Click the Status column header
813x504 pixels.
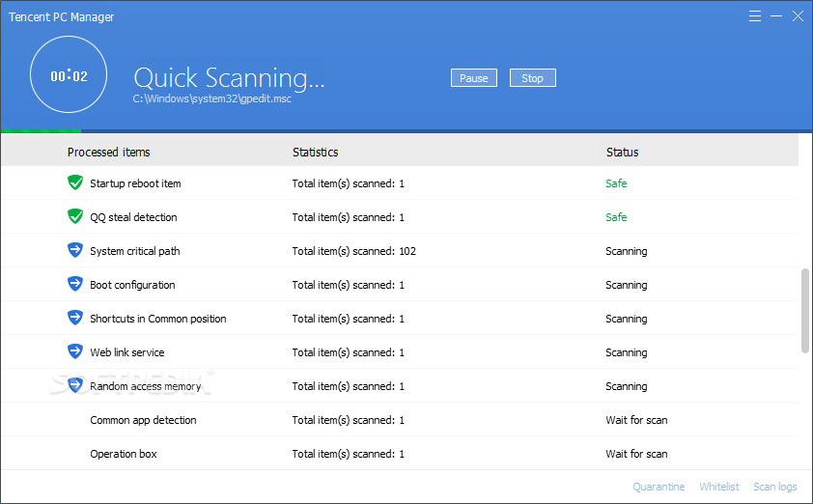pos(622,152)
